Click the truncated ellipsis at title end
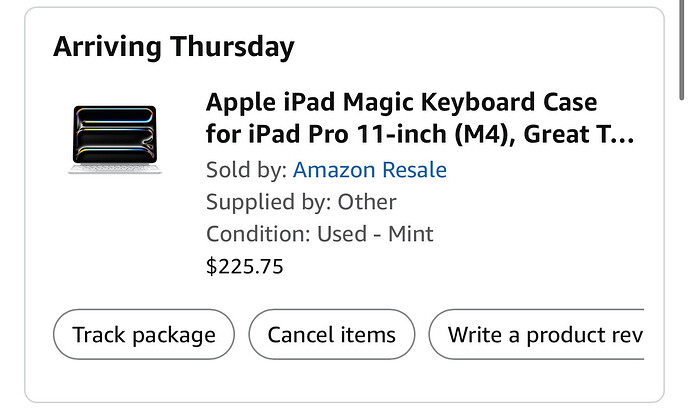This screenshot has width=689, height=416. [x=621, y=134]
